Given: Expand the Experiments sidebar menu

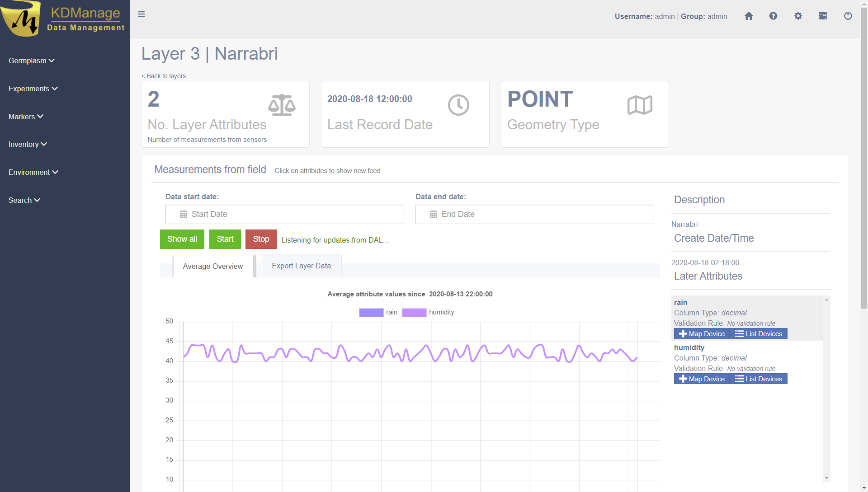Looking at the screenshot, I should (33, 89).
